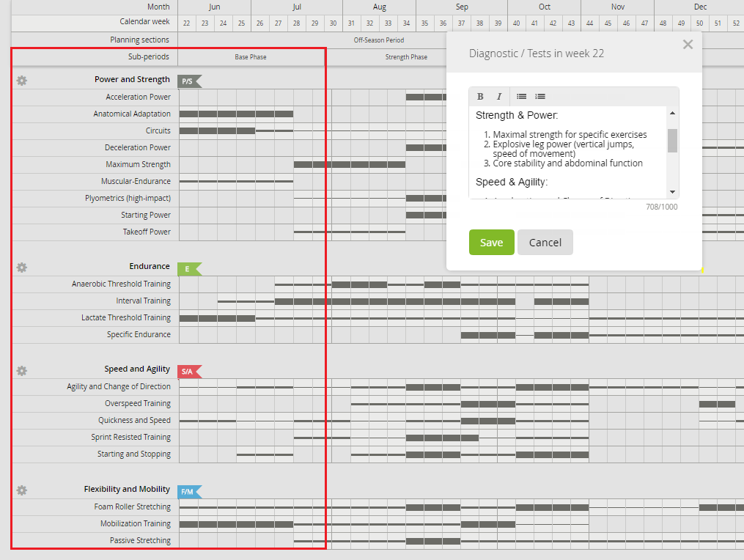Screen dimensions: 744x560
Task: Toggle bold formatting in diagnostic editor
Action: click(x=480, y=96)
